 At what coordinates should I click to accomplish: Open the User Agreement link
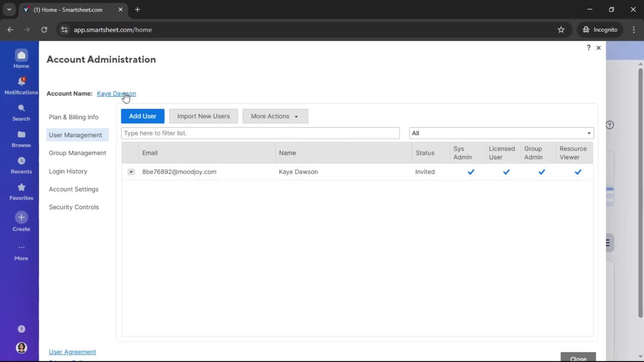pos(72,352)
